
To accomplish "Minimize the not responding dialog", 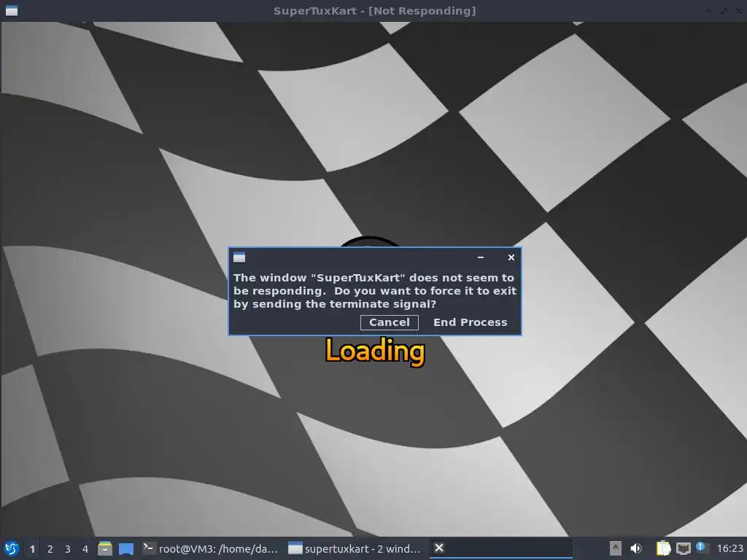I will click(x=481, y=257).
